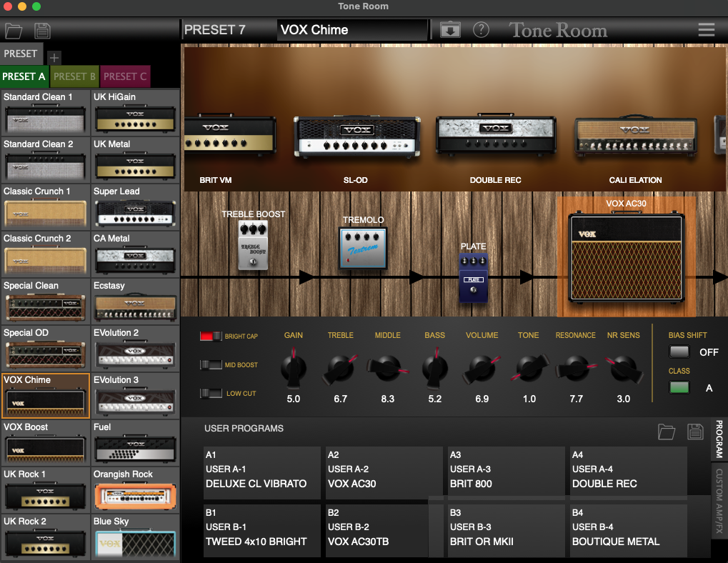The width and height of the screenshot is (728, 563).
Task: Click the save disk icon top left
Action: 41,30
